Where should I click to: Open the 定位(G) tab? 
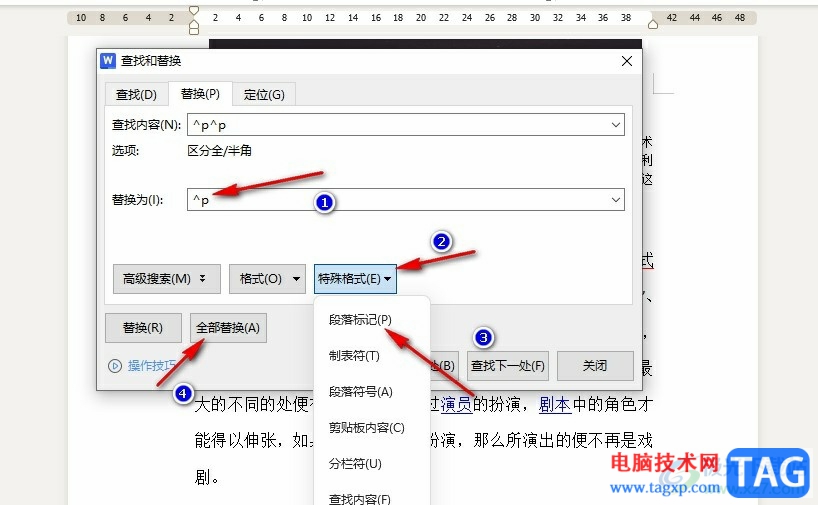click(264, 94)
